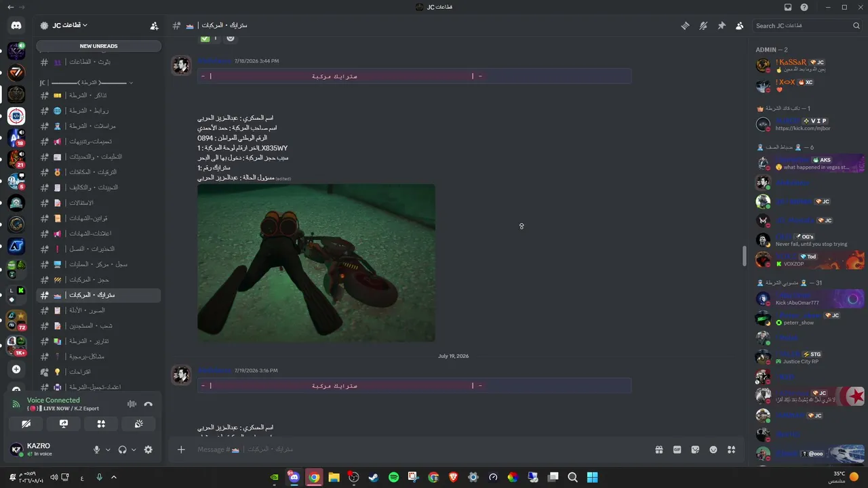Open Steam from the taskbar
Image resolution: width=868 pixels, height=488 pixels.
[x=373, y=477]
